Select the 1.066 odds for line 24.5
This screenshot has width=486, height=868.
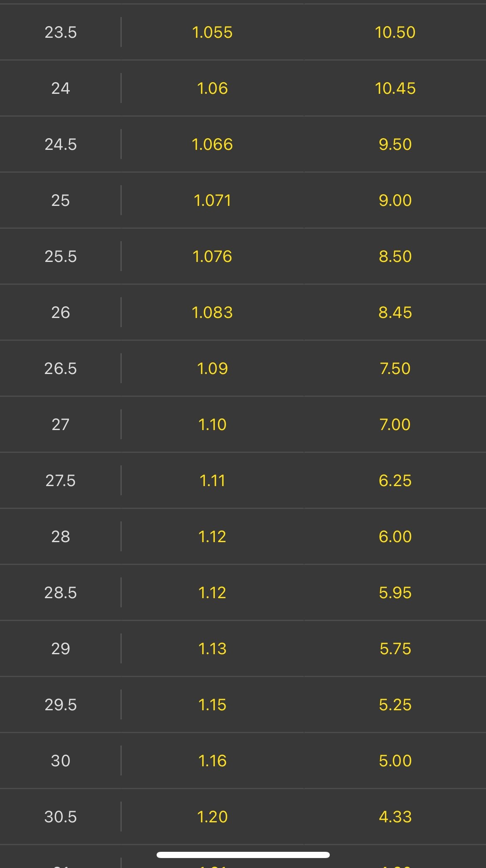coord(212,144)
